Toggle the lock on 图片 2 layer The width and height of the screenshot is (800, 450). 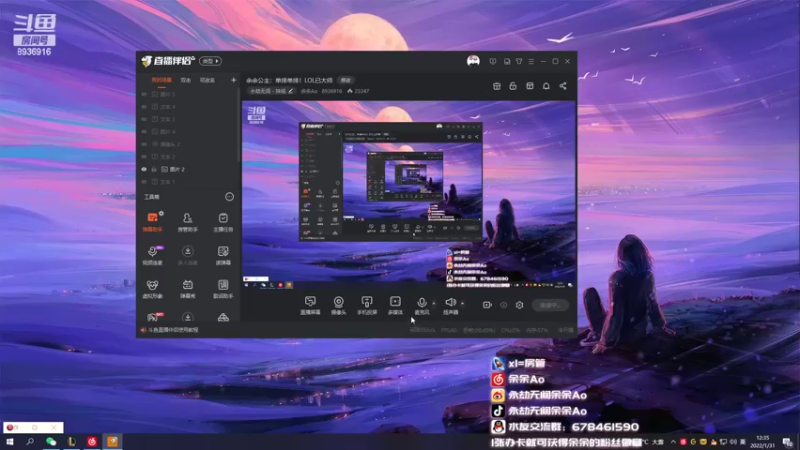click(x=154, y=169)
